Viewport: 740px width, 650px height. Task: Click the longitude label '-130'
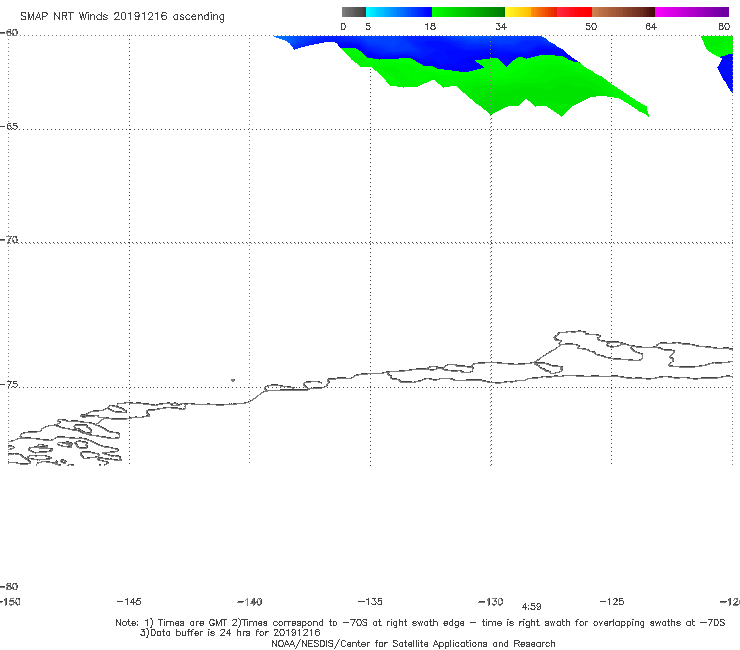coord(491,602)
